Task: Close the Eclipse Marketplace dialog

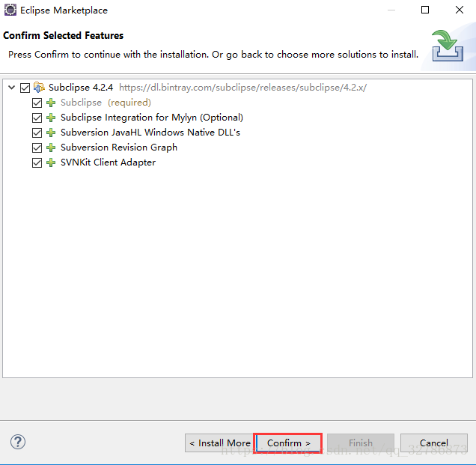Action: (x=460, y=10)
